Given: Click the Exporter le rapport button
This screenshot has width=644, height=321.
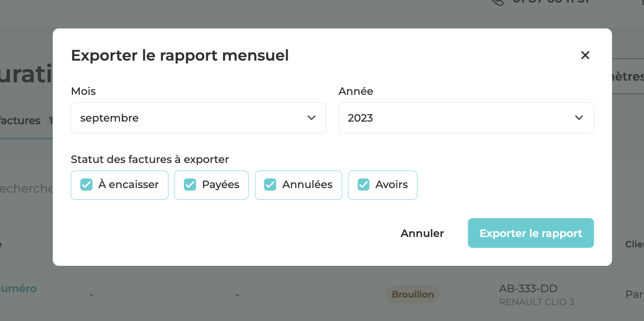Looking at the screenshot, I should [x=530, y=233].
